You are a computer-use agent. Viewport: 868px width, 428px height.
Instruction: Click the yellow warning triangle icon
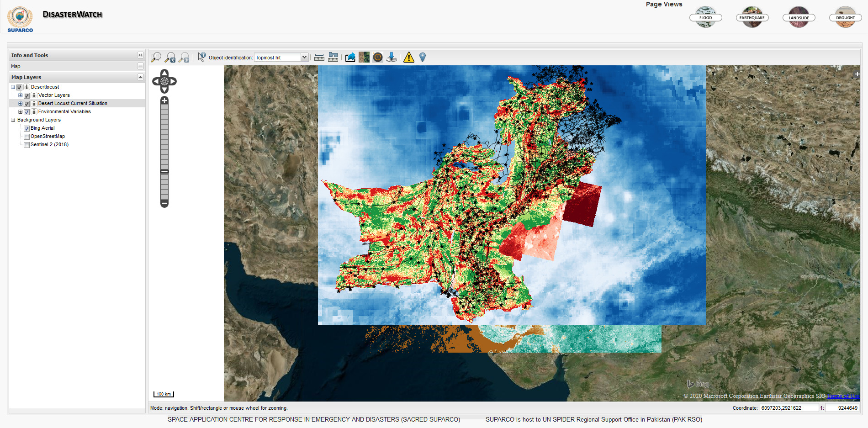pos(409,57)
